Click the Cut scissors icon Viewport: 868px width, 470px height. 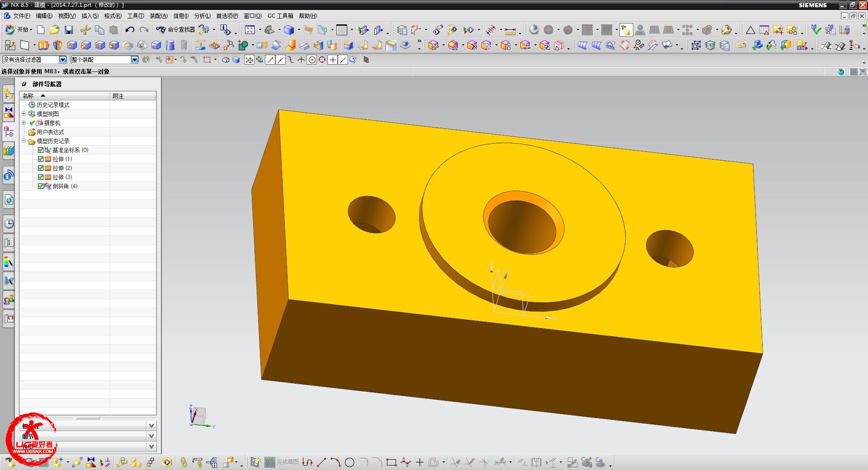pyautogui.click(x=85, y=30)
